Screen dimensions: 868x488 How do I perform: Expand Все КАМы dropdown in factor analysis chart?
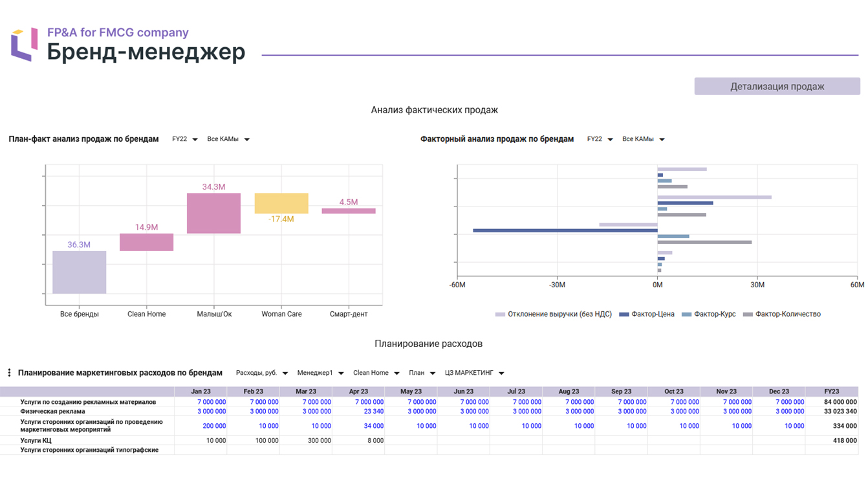644,139
